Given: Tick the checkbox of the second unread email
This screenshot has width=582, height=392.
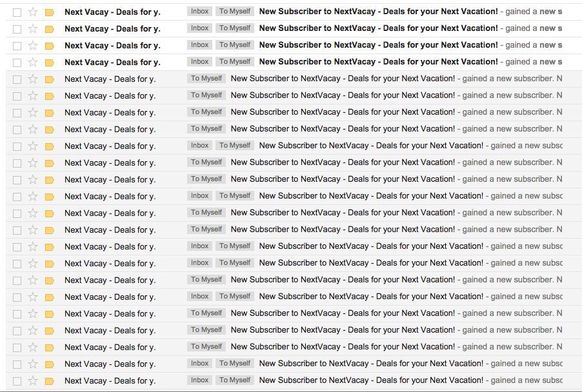Looking at the screenshot, I should 17,29.
